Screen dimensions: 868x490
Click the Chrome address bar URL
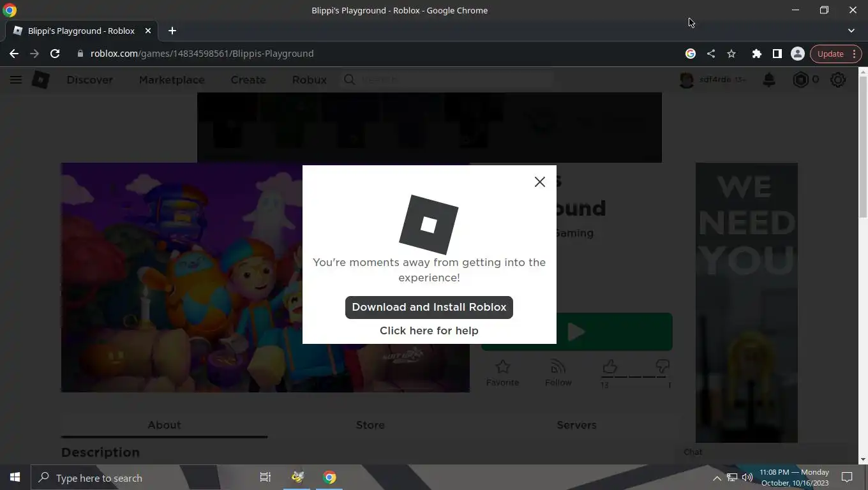pos(202,54)
